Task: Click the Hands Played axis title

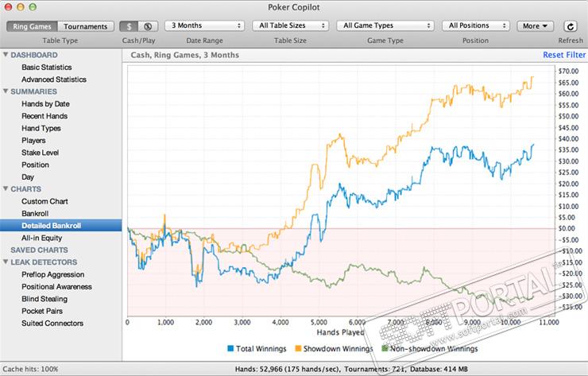Action: coord(340,332)
